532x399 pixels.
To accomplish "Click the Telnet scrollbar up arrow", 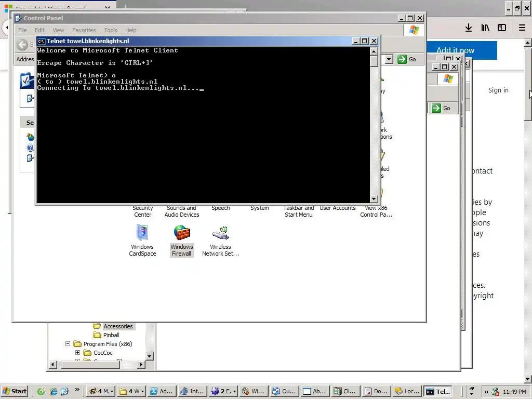I will coord(374,51).
